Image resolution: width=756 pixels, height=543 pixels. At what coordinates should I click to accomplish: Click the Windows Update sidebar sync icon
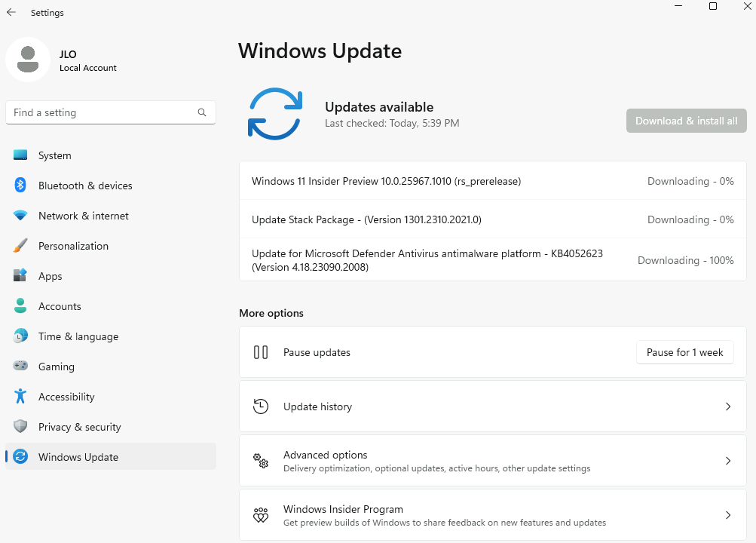click(20, 457)
